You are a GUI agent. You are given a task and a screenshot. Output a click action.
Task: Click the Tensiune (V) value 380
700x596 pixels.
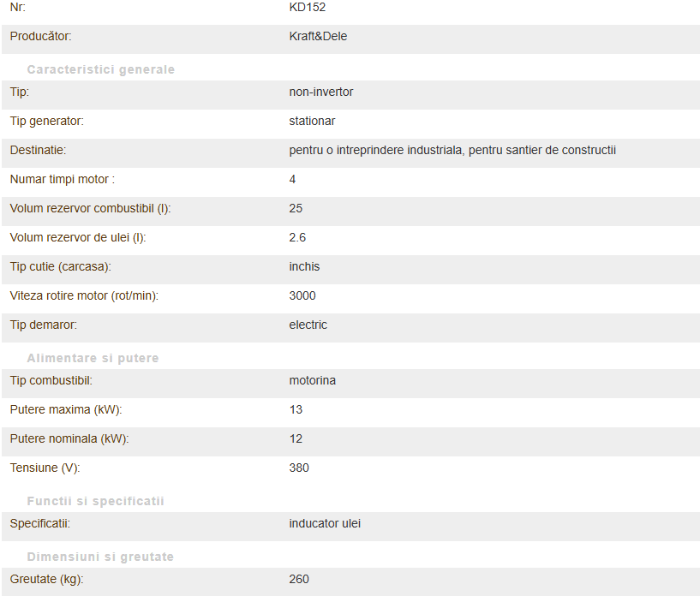299,468
